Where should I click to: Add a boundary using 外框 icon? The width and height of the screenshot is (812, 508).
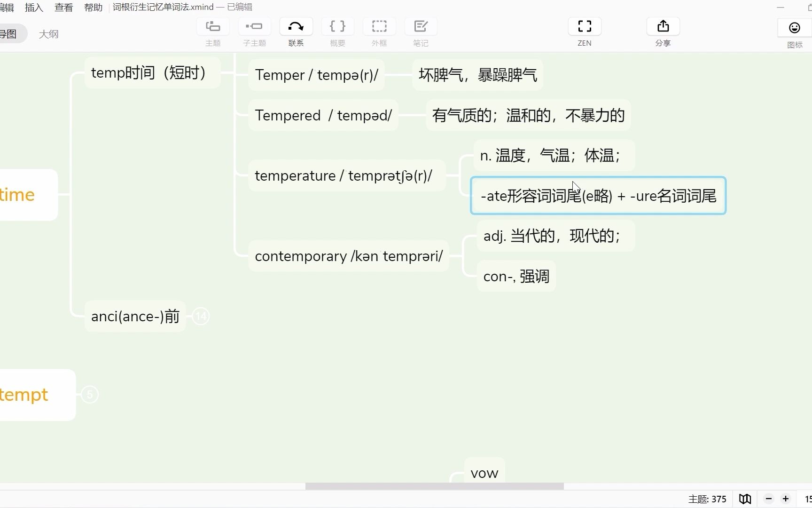[379, 26]
